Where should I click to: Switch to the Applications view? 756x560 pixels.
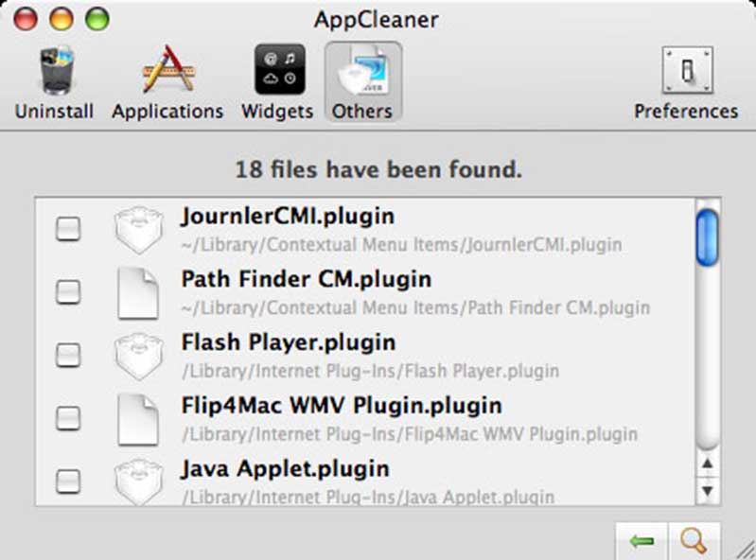(167, 72)
